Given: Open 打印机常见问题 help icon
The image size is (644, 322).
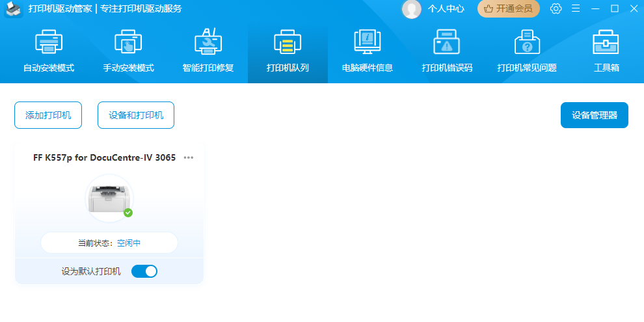Looking at the screenshot, I should [x=527, y=42].
